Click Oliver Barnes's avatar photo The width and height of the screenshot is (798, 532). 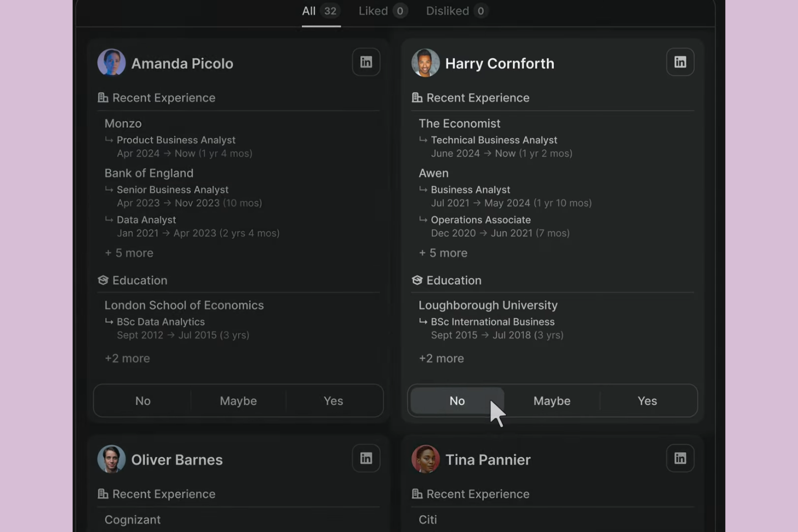tap(112, 459)
